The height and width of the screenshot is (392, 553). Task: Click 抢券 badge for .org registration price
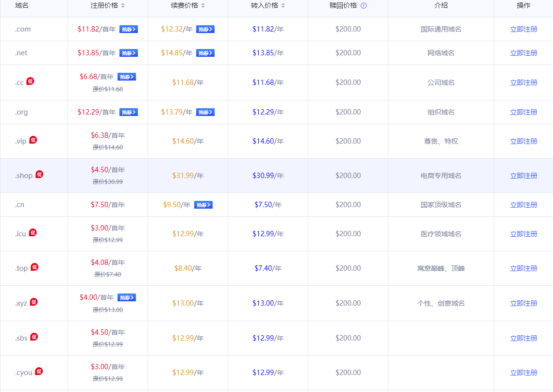129,112
